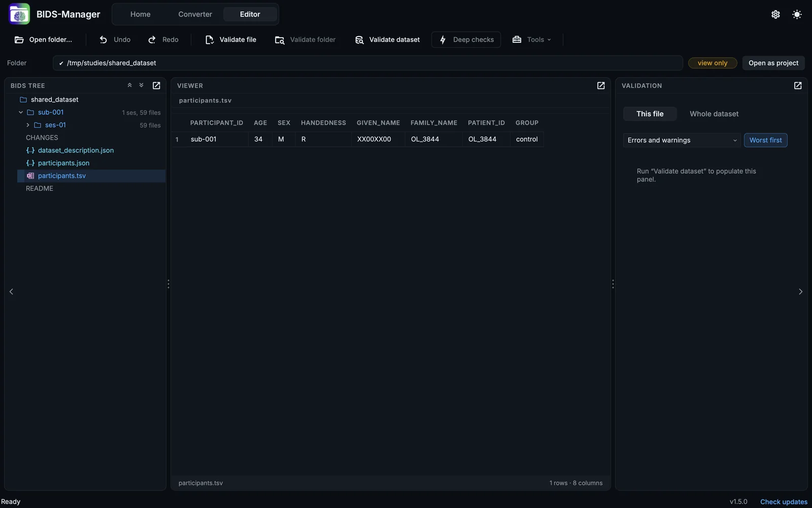Click the view only badge
This screenshot has height=508, width=812.
[713, 63]
